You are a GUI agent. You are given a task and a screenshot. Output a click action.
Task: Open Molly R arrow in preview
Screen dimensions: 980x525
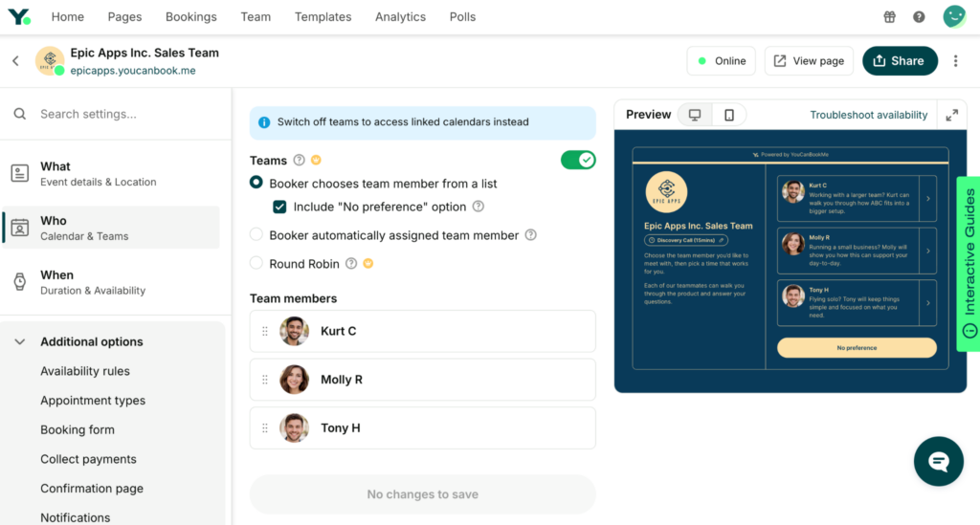(x=928, y=251)
